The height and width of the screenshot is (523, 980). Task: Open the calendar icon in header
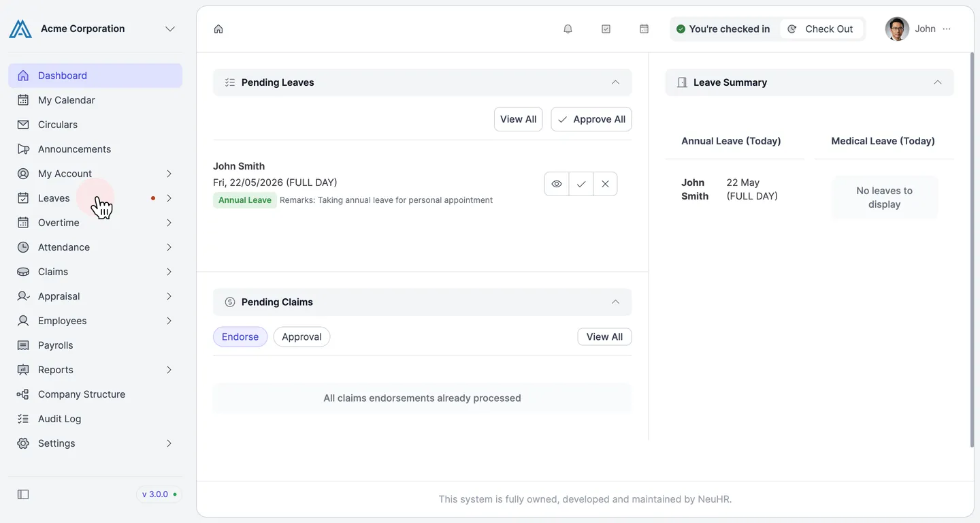point(644,29)
